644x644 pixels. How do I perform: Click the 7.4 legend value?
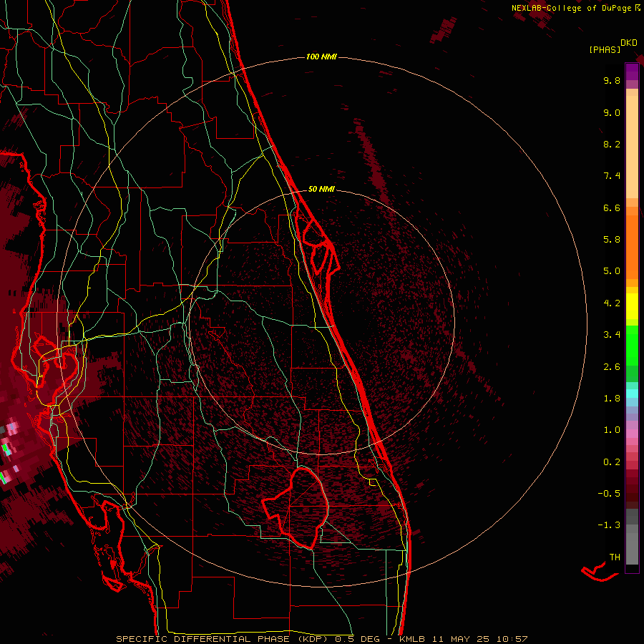point(612,176)
